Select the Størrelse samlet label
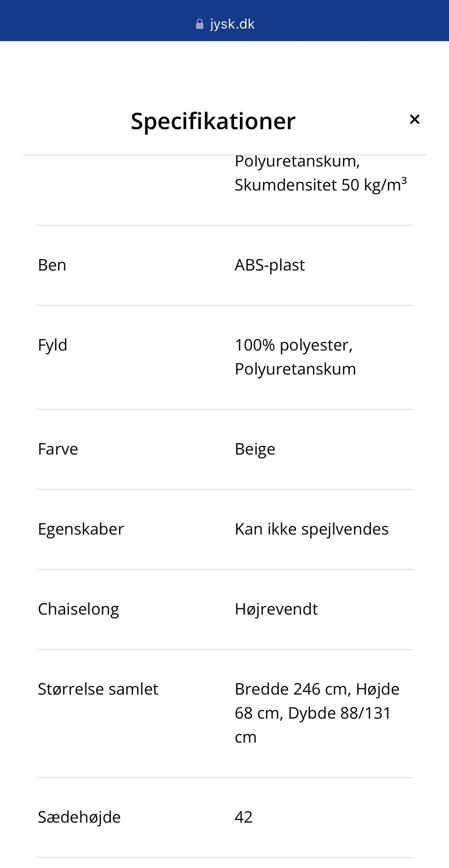 [98, 689]
